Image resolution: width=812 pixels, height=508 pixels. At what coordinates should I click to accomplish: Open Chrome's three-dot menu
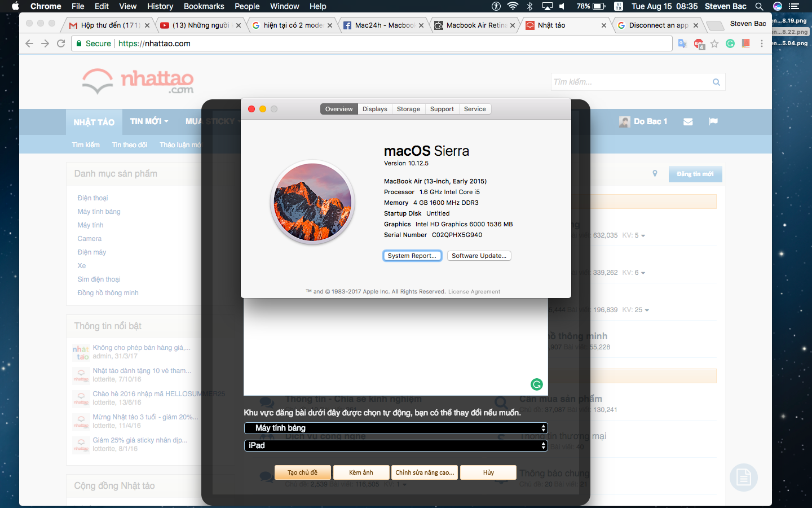pyautogui.click(x=762, y=43)
